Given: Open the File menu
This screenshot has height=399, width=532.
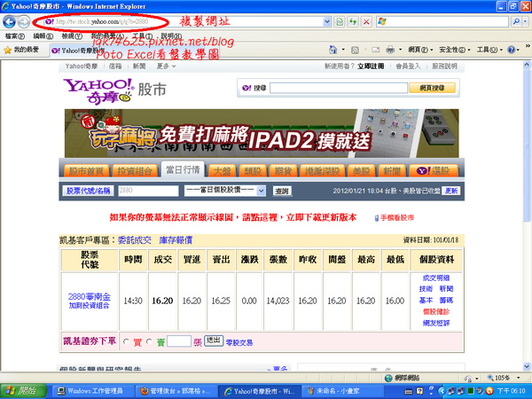Looking at the screenshot, I should (x=14, y=36).
